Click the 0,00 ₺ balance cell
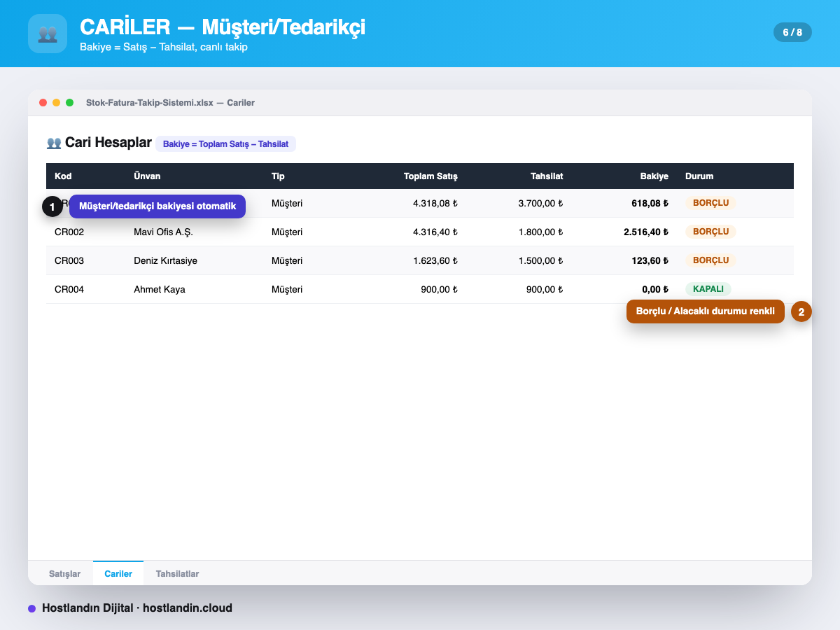Screen dimensions: 840x630 pyautogui.click(x=655, y=289)
